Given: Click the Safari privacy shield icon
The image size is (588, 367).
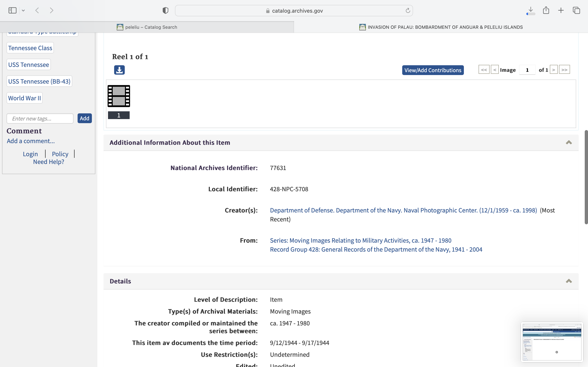Looking at the screenshot, I should (x=165, y=10).
